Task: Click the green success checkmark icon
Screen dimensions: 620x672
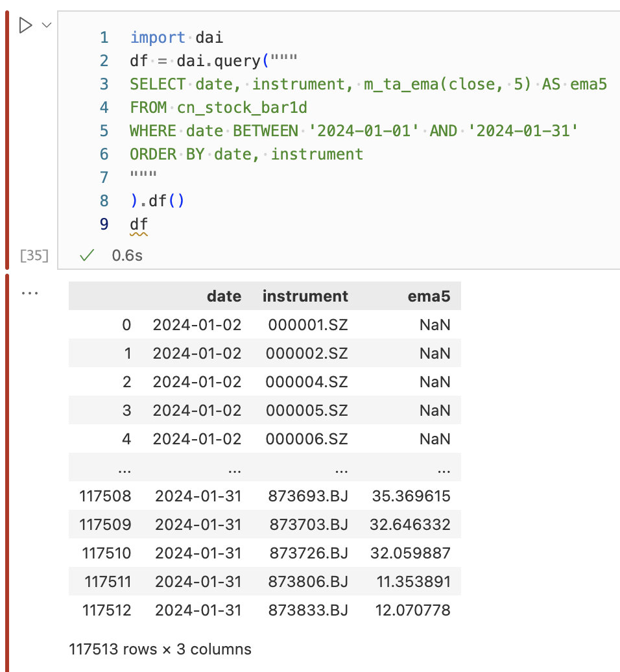Action: pos(86,256)
